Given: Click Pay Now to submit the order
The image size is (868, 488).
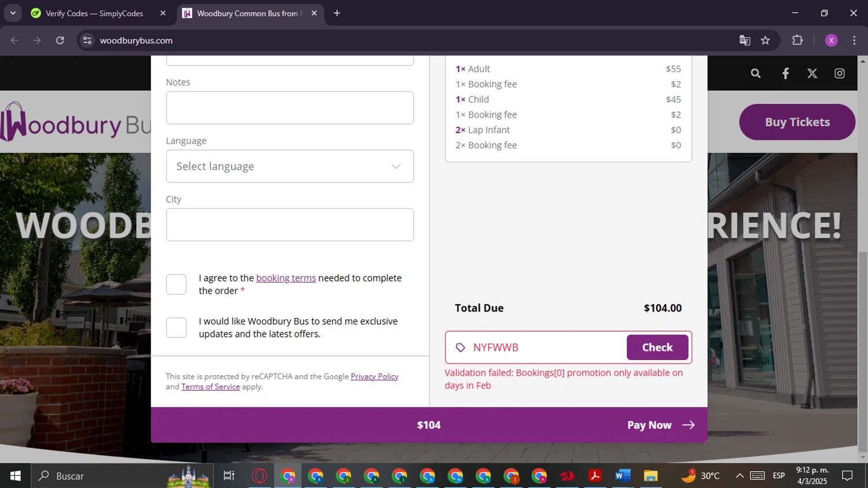Looking at the screenshot, I should (661, 425).
